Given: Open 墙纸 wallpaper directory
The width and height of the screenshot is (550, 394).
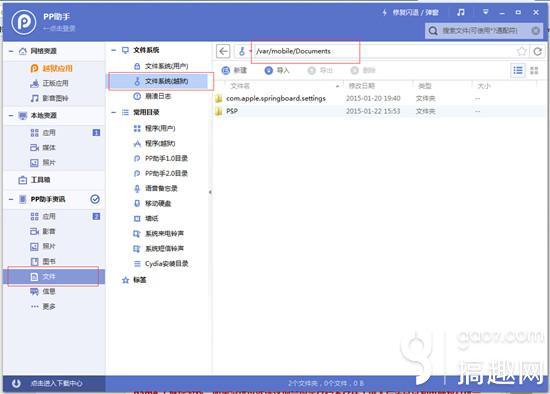Looking at the screenshot, I should tap(146, 219).
